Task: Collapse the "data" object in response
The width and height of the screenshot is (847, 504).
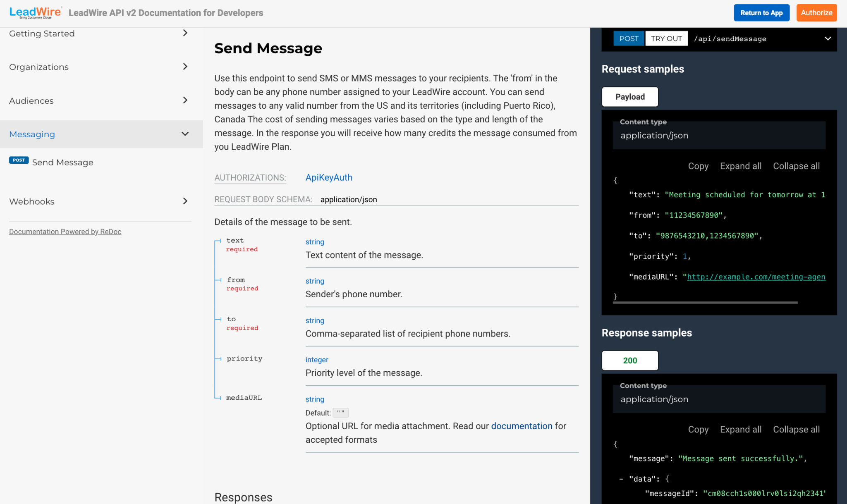Action: 621,479
